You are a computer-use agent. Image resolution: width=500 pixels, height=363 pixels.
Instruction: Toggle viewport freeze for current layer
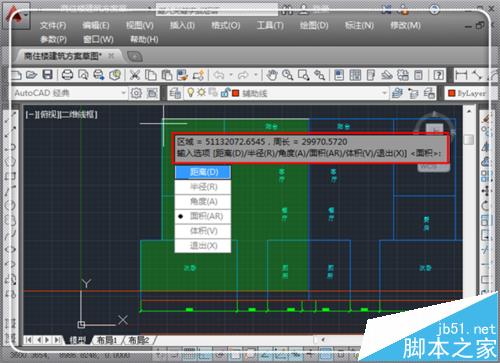click(213, 92)
